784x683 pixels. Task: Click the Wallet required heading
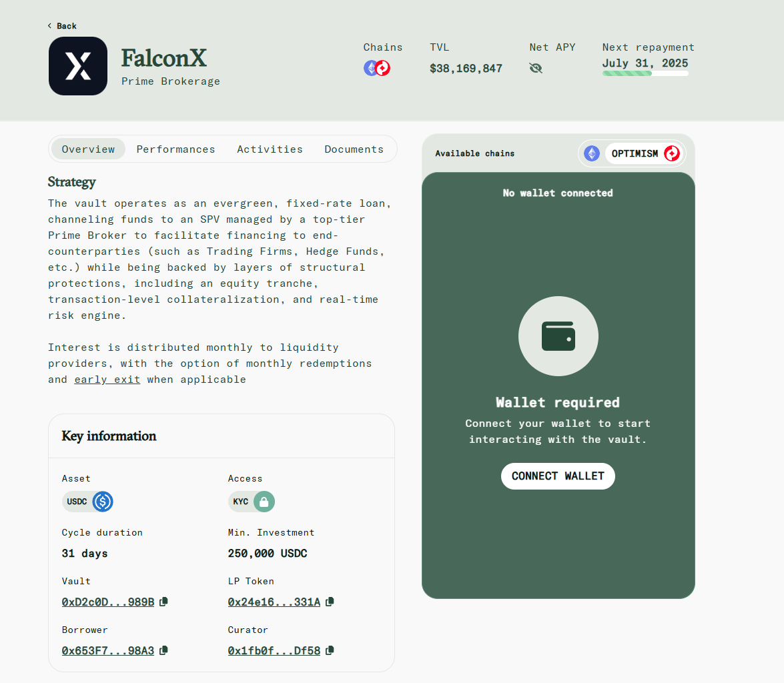pos(558,402)
